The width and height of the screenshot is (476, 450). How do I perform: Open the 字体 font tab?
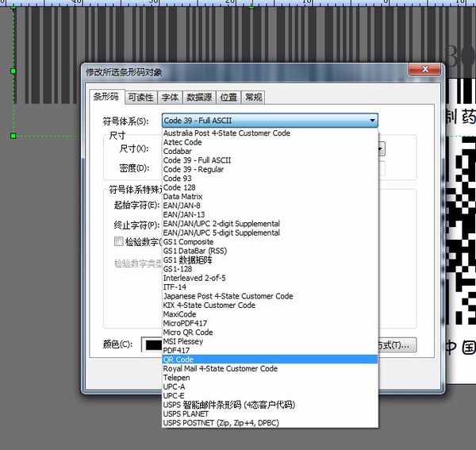[170, 98]
